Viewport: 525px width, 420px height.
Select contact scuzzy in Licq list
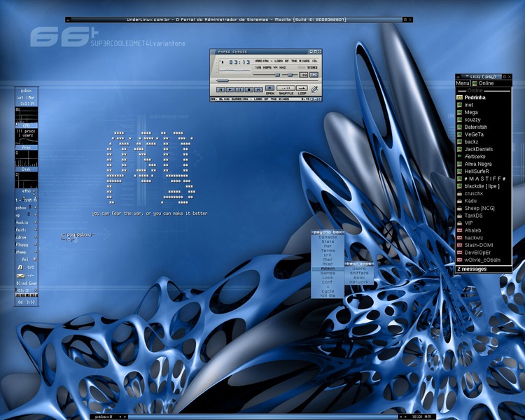[484, 120]
